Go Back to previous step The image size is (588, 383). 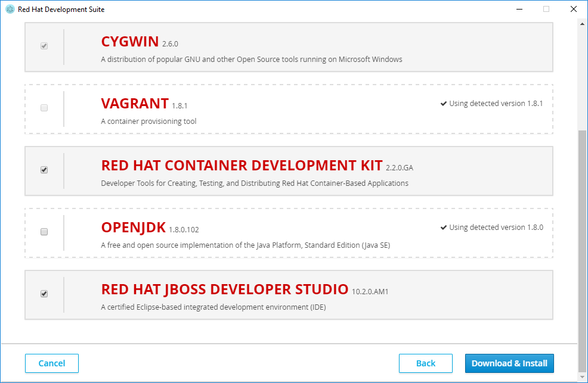coord(426,363)
